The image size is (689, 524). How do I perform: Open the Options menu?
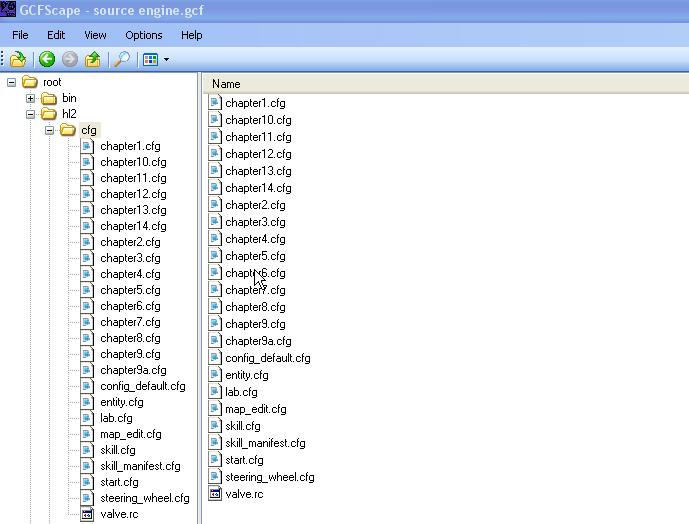tap(144, 35)
